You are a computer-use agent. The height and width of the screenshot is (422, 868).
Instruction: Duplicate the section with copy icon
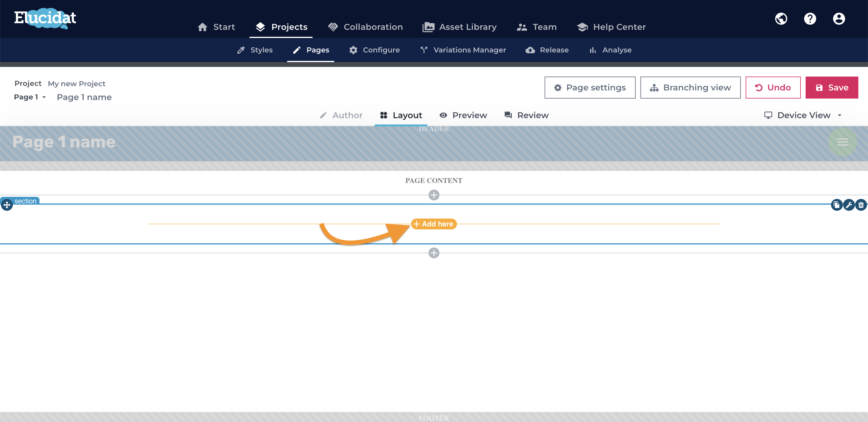coord(837,205)
